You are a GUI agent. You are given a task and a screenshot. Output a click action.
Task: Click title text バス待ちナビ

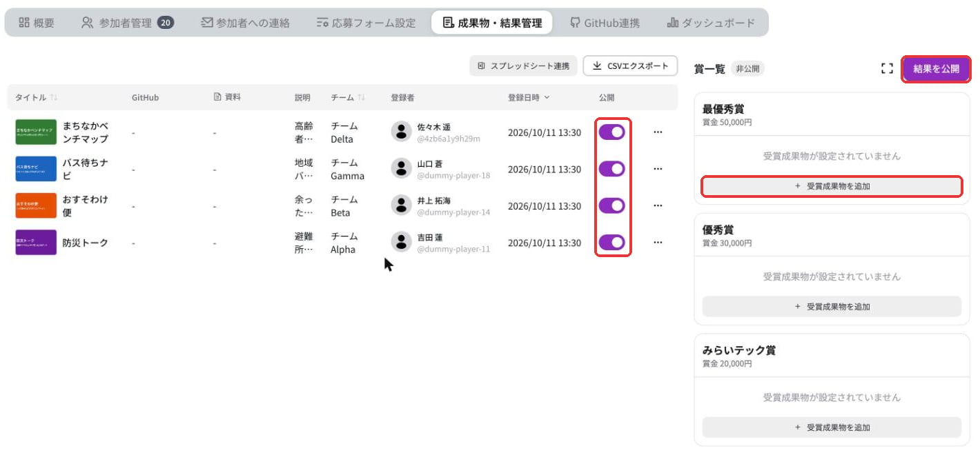click(x=85, y=169)
